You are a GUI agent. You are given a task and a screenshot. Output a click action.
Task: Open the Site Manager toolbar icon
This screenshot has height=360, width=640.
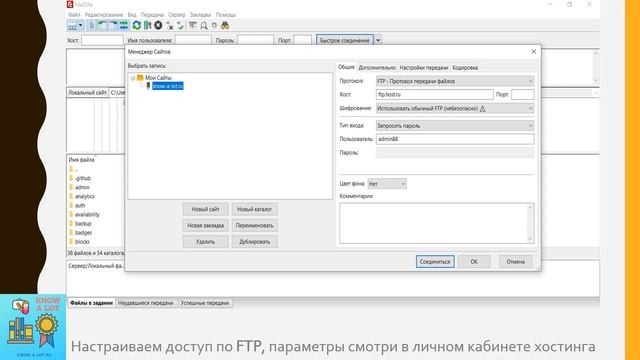72,26
